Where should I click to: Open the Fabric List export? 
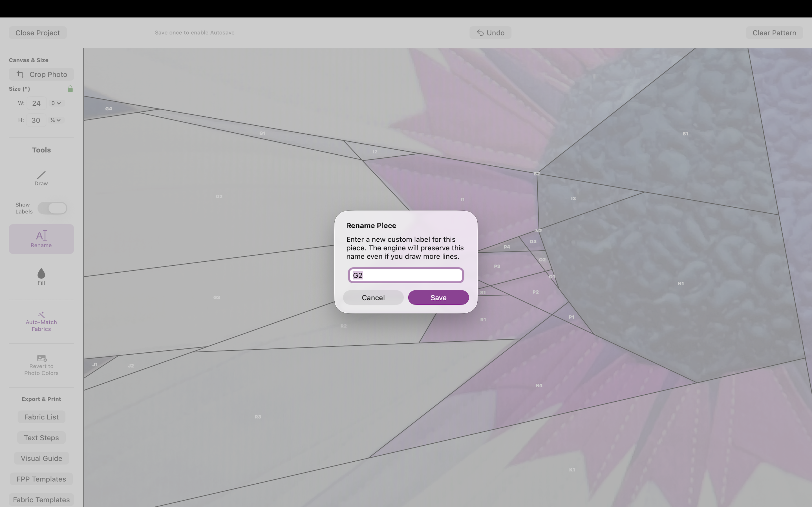pos(41,417)
